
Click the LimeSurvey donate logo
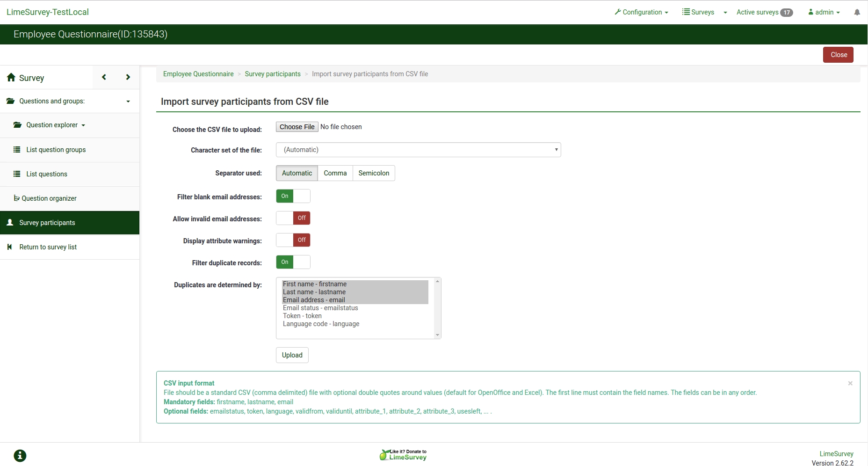click(x=403, y=455)
